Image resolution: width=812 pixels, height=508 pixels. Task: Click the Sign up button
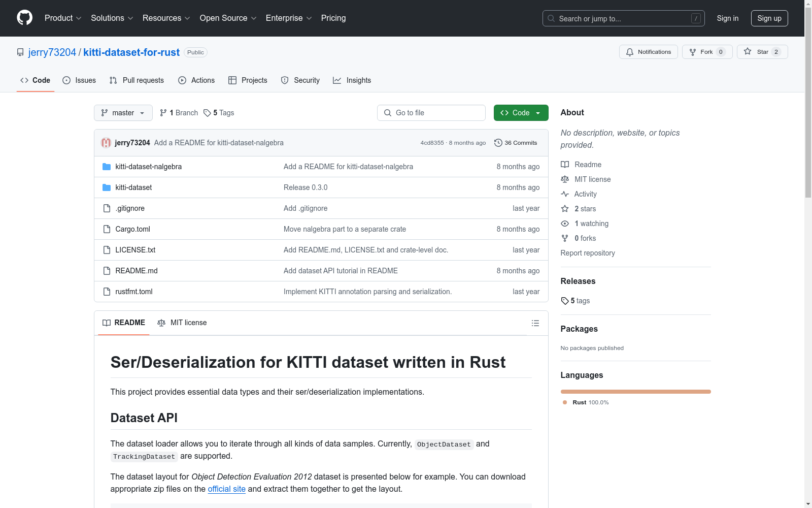click(x=769, y=18)
